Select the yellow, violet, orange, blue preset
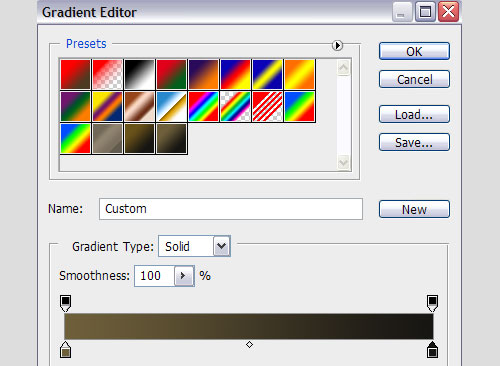The width and height of the screenshot is (500, 366). tap(107, 106)
